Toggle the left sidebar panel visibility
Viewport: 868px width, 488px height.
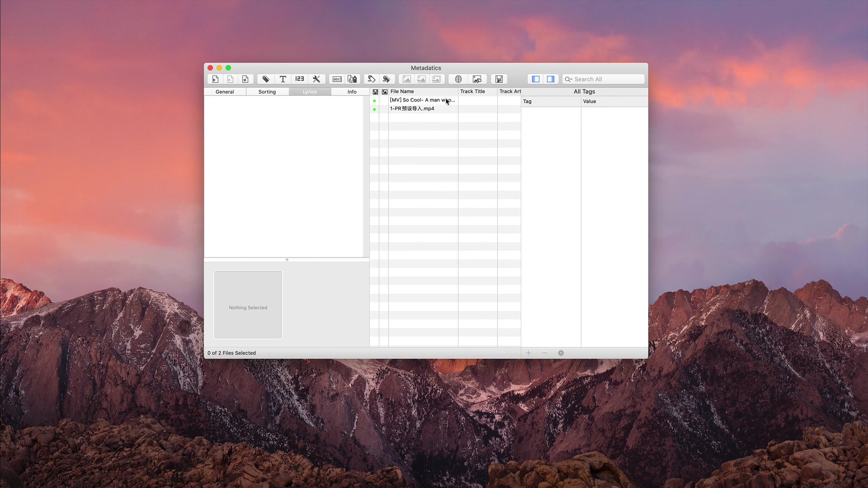[x=536, y=79]
